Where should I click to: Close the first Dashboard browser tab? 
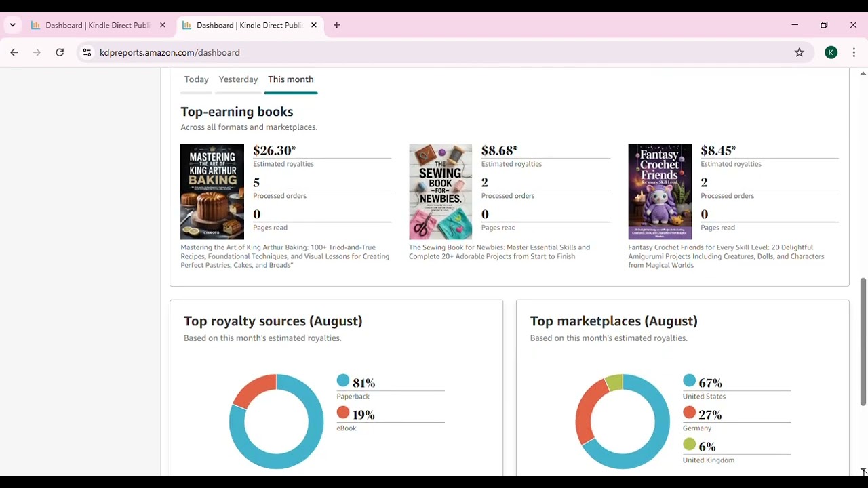162,25
